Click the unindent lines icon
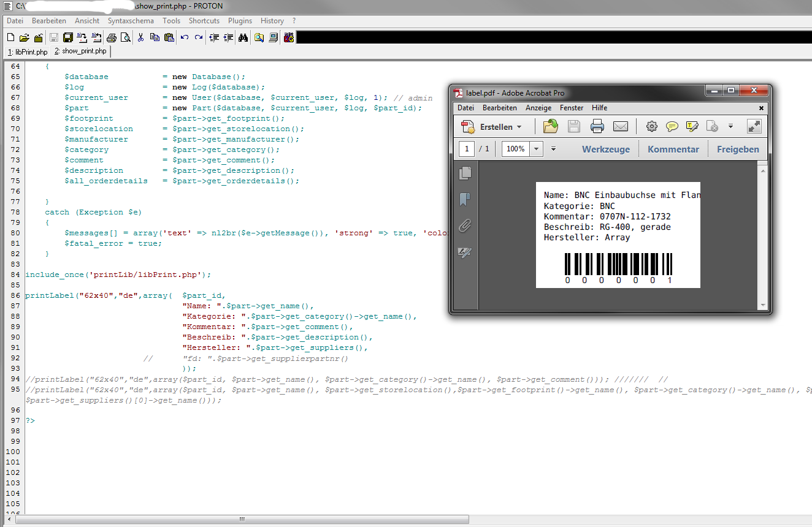 [214, 37]
